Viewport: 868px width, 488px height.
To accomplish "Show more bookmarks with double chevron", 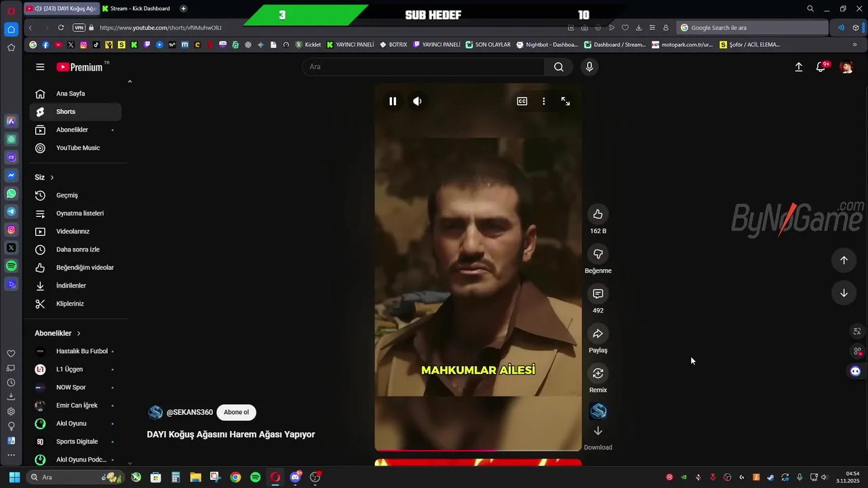I will click(x=854, y=45).
